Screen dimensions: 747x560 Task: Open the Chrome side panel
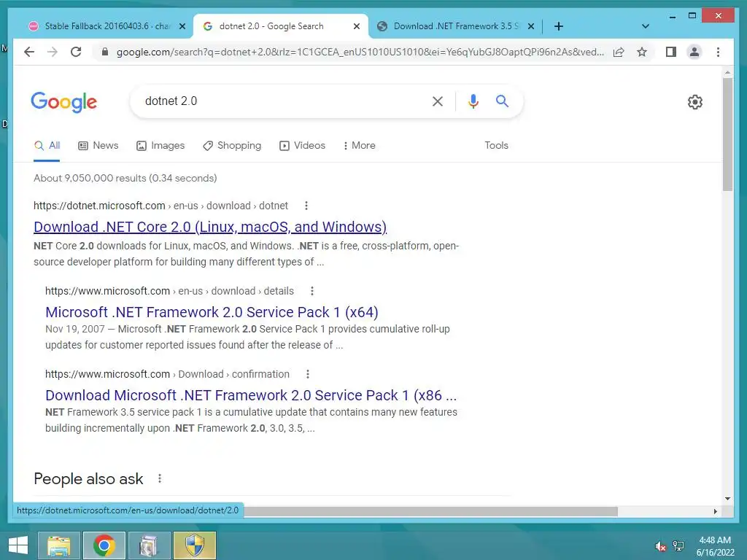[671, 52]
